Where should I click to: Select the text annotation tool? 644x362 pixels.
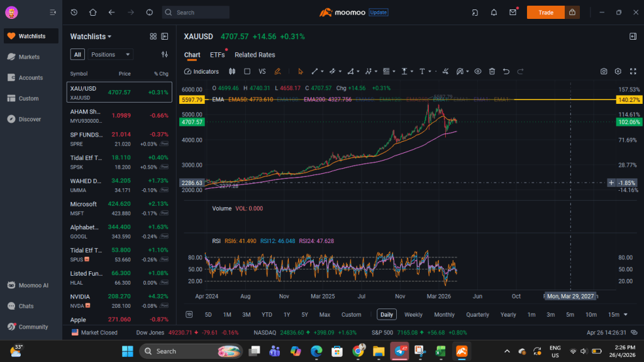[x=422, y=72]
